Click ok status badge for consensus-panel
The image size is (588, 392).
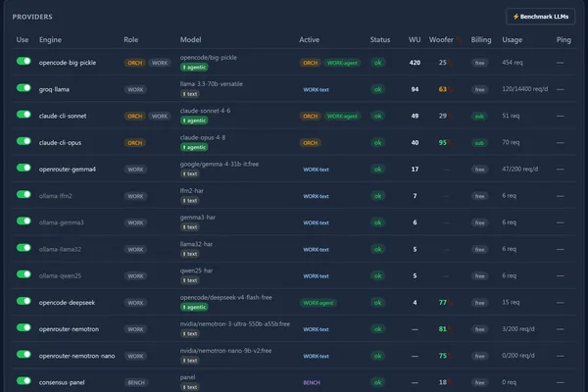[x=377, y=382]
